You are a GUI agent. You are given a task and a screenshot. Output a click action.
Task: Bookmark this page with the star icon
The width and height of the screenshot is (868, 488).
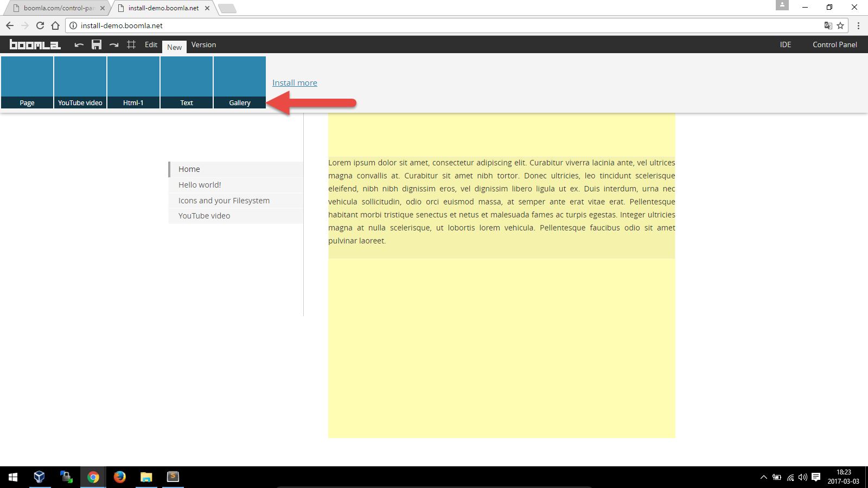[840, 25]
